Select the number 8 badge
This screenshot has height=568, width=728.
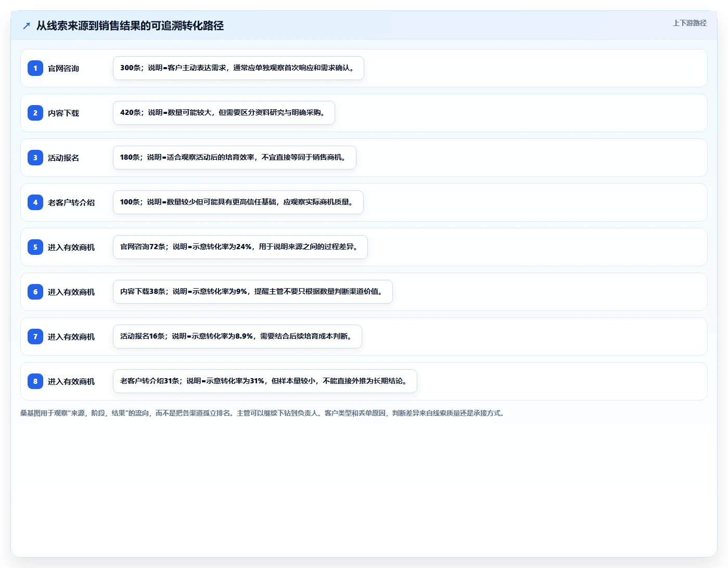[35, 381]
